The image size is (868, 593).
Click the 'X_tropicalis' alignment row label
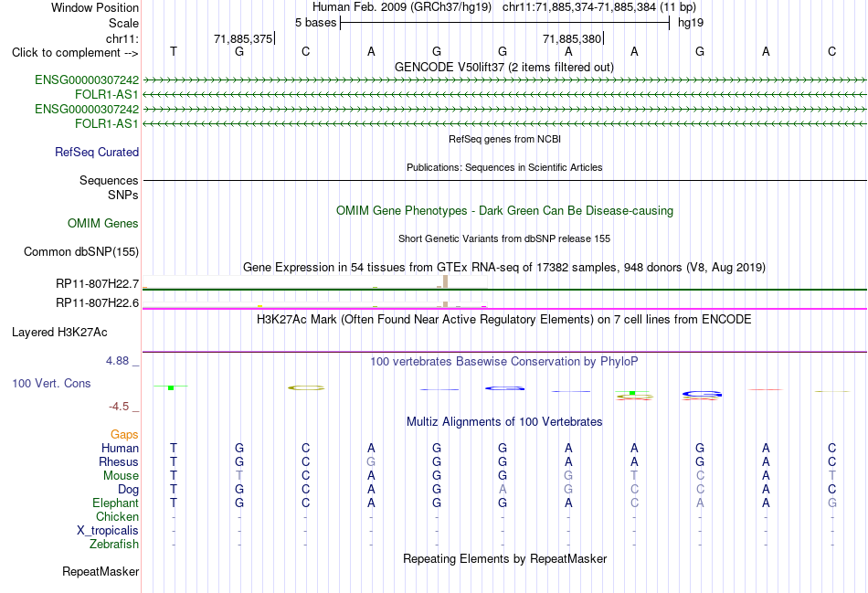[x=108, y=531]
